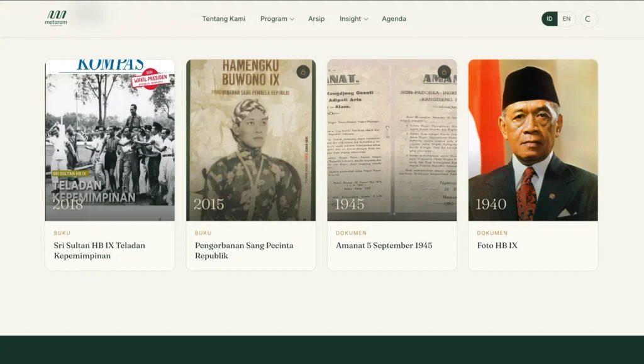This screenshot has width=644, height=364.
Task: Click the BUKU label above Sri Sultan HB IX
Action: point(62,233)
